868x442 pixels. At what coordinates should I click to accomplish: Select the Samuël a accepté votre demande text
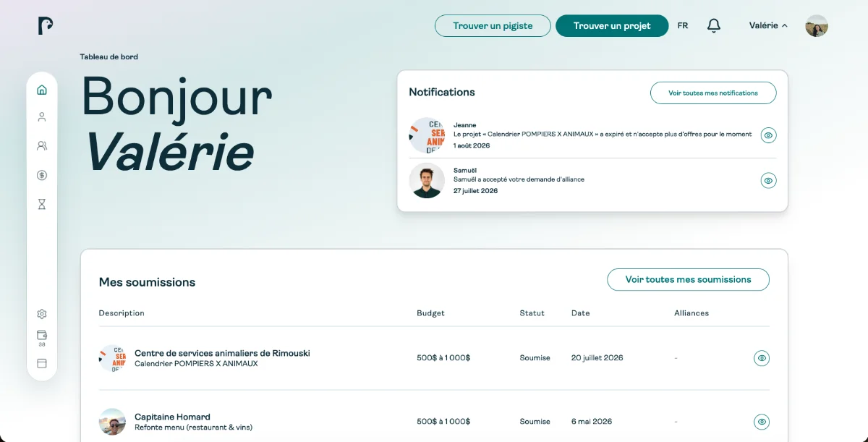point(519,179)
